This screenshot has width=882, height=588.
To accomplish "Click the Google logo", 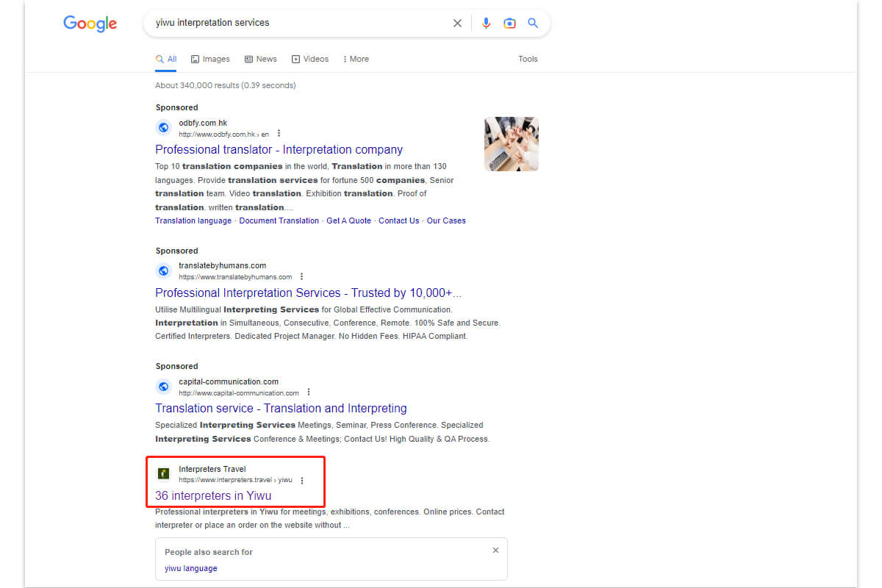I will tap(90, 24).
